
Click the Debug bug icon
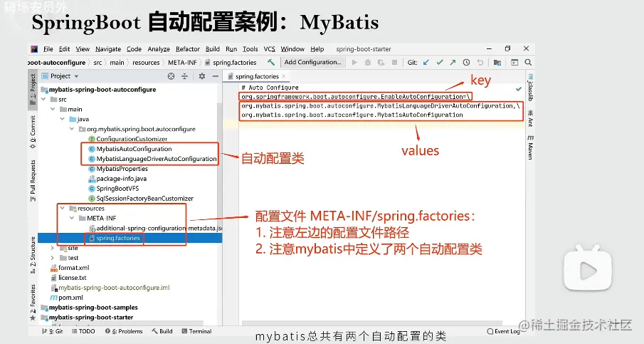tap(368, 63)
